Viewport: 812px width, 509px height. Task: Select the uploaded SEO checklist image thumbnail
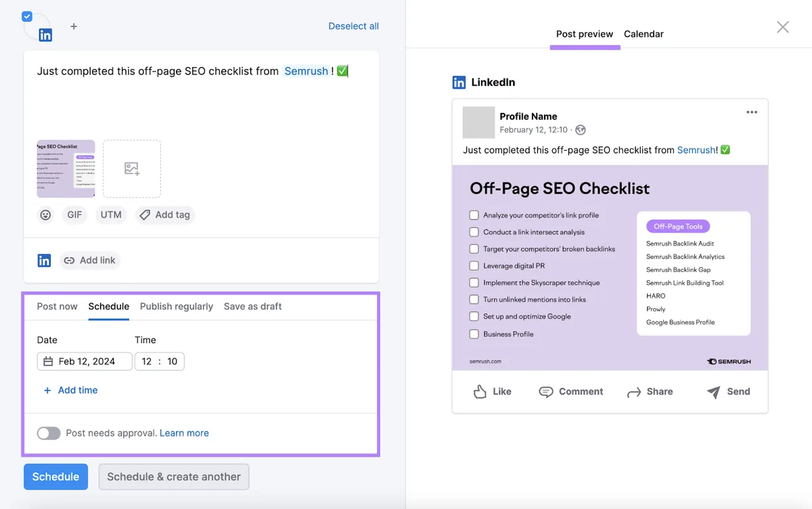coord(66,169)
